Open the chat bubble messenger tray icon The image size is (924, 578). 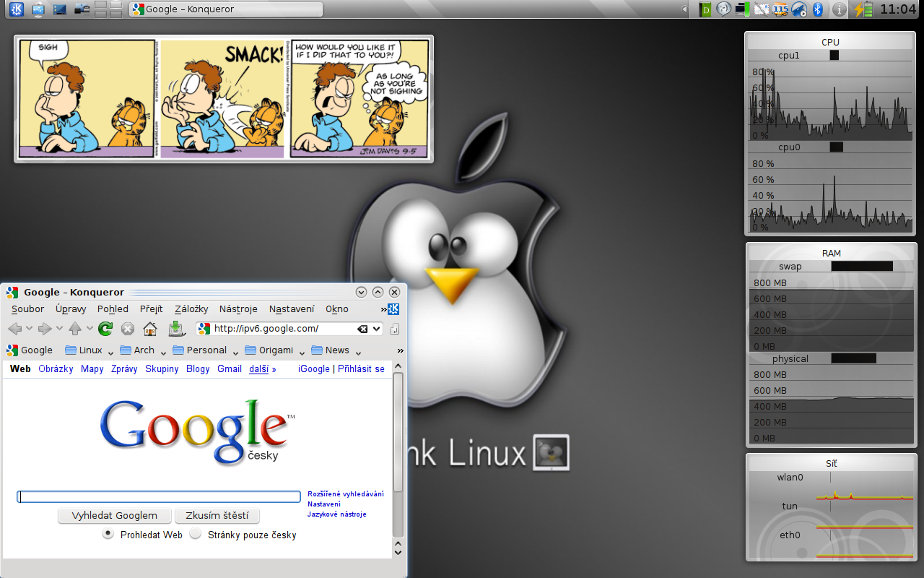pyautogui.click(x=723, y=9)
